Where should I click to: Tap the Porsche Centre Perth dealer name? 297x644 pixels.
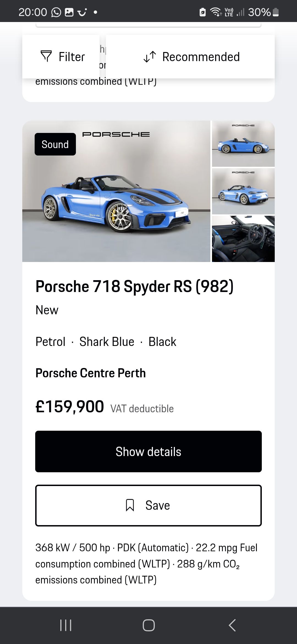pyautogui.click(x=90, y=373)
